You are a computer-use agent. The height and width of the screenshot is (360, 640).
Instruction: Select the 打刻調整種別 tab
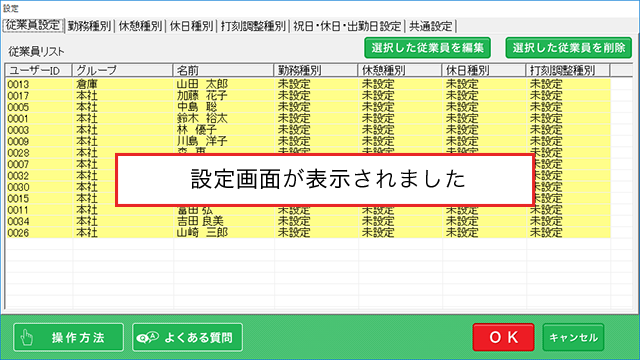(x=253, y=26)
